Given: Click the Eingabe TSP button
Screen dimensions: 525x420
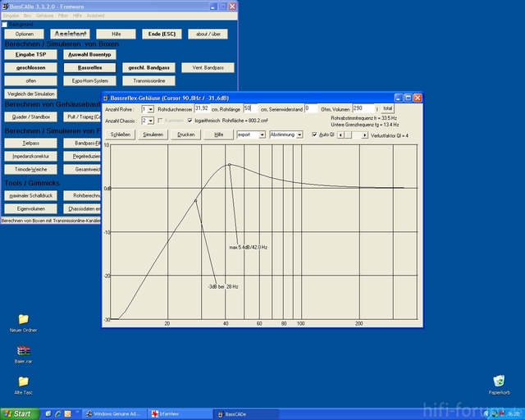Looking at the screenshot, I should click(30, 54).
